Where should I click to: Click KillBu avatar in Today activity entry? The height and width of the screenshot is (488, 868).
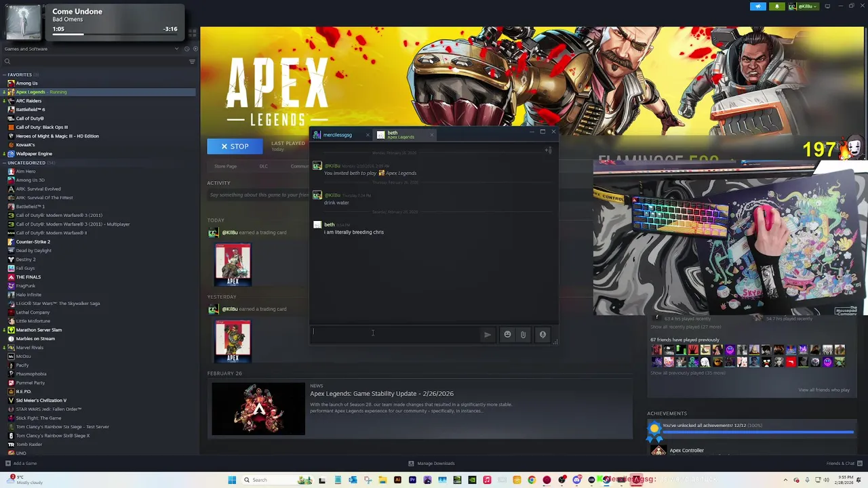(213, 232)
